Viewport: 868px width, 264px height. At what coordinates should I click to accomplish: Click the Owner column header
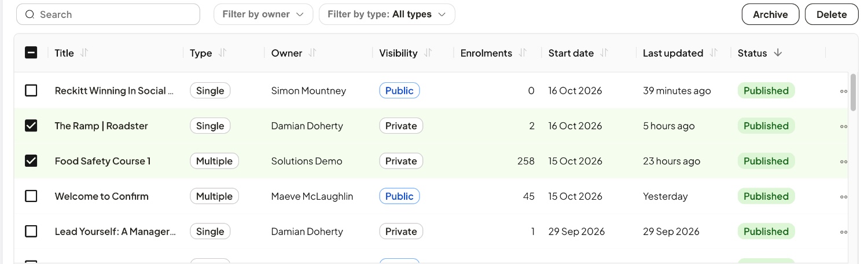[x=286, y=53]
